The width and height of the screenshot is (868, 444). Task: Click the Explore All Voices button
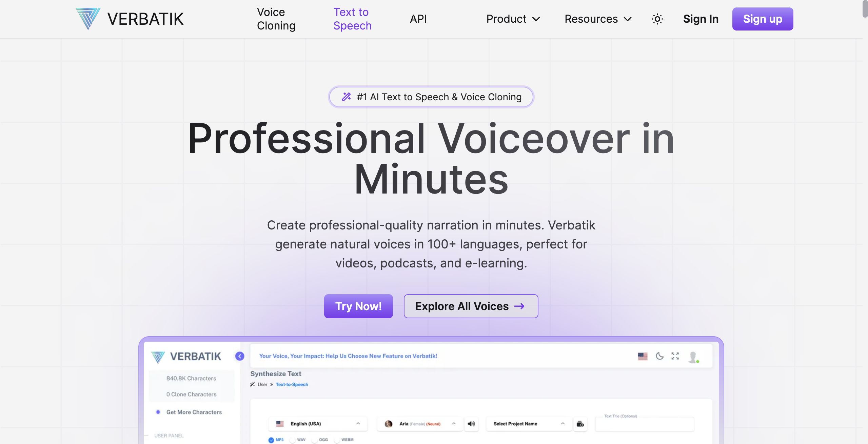(471, 306)
